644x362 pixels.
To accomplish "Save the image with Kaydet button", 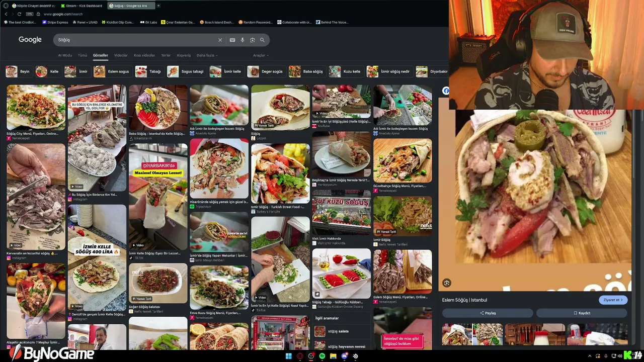I will point(582,313).
